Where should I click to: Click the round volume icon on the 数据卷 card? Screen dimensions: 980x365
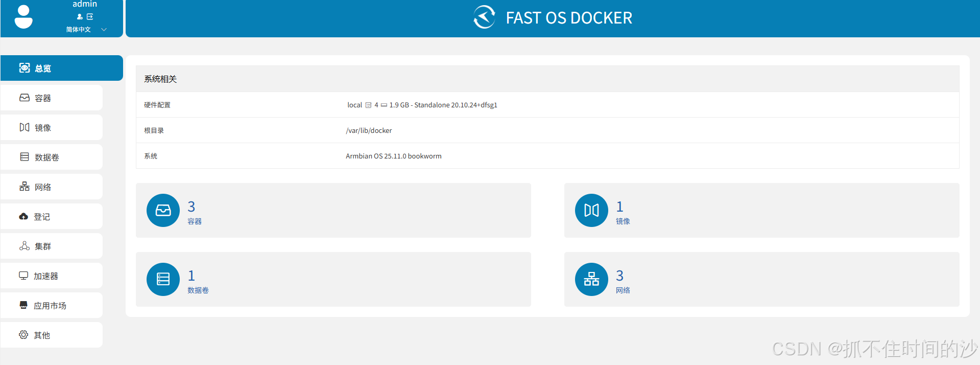[x=163, y=279]
